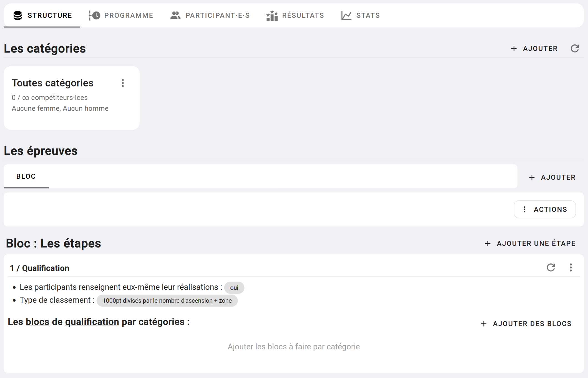The height and width of the screenshot is (378, 588).
Task: Click the Participant·e·s people icon
Action: coord(175,16)
